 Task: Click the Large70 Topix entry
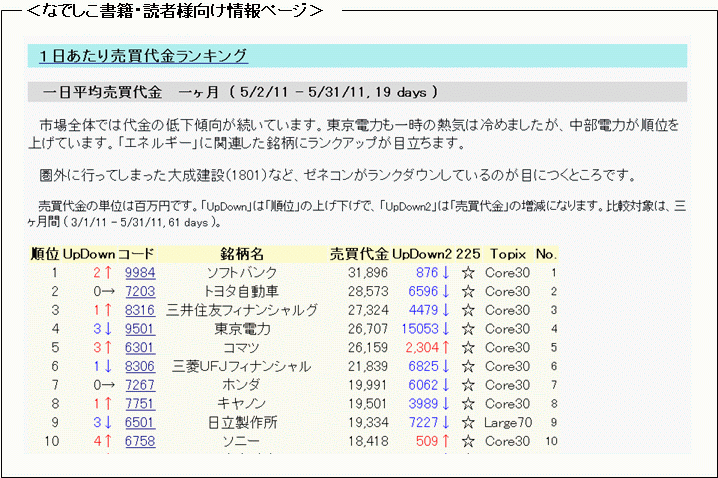[508, 423]
